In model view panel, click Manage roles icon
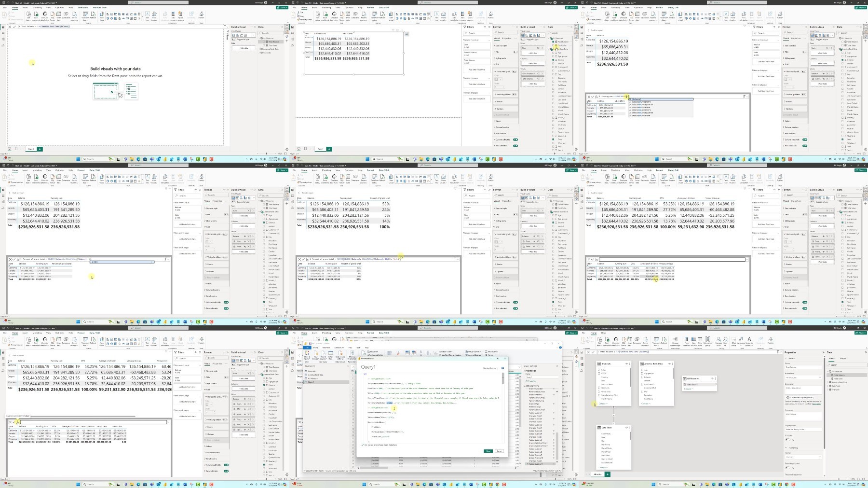The image size is (868, 488). [x=719, y=341]
